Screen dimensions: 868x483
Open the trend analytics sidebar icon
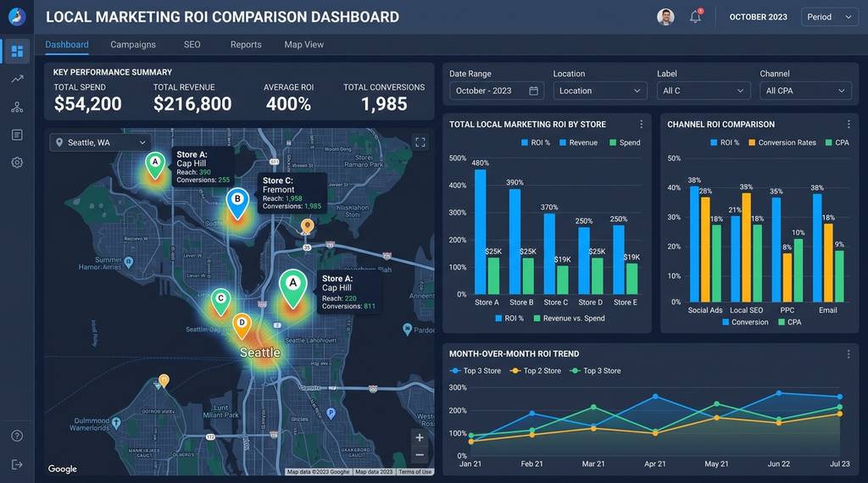(x=17, y=79)
